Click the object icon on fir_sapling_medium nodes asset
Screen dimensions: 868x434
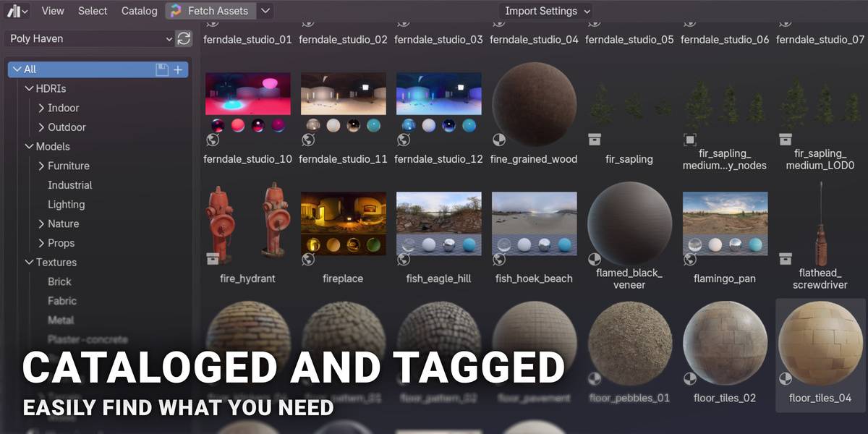pyautogui.click(x=690, y=140)
